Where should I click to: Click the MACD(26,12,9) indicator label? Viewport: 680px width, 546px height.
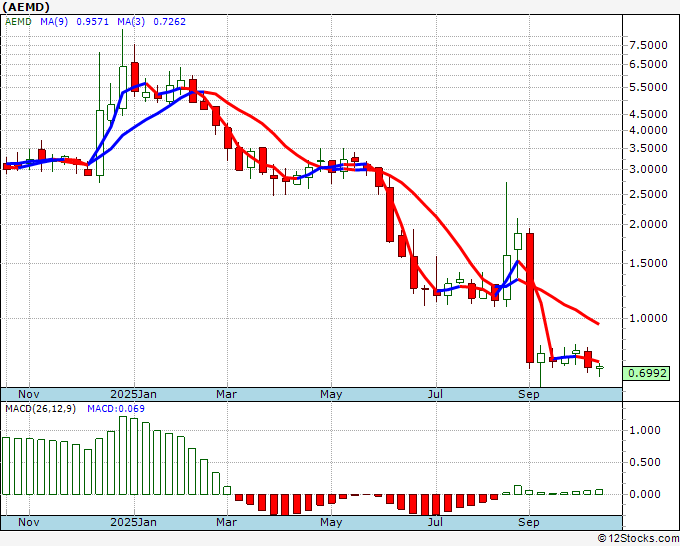(40, 409)
